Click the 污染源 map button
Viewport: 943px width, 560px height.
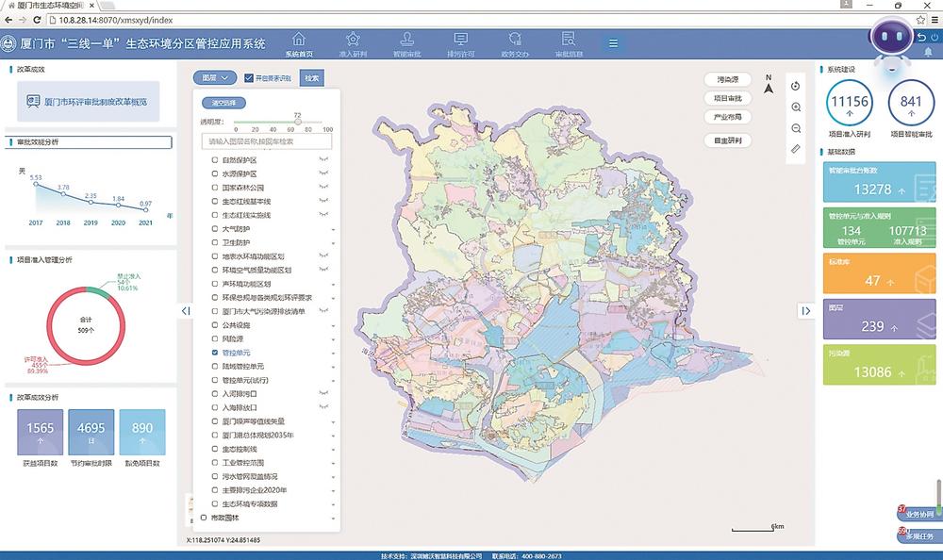(726, 79)
